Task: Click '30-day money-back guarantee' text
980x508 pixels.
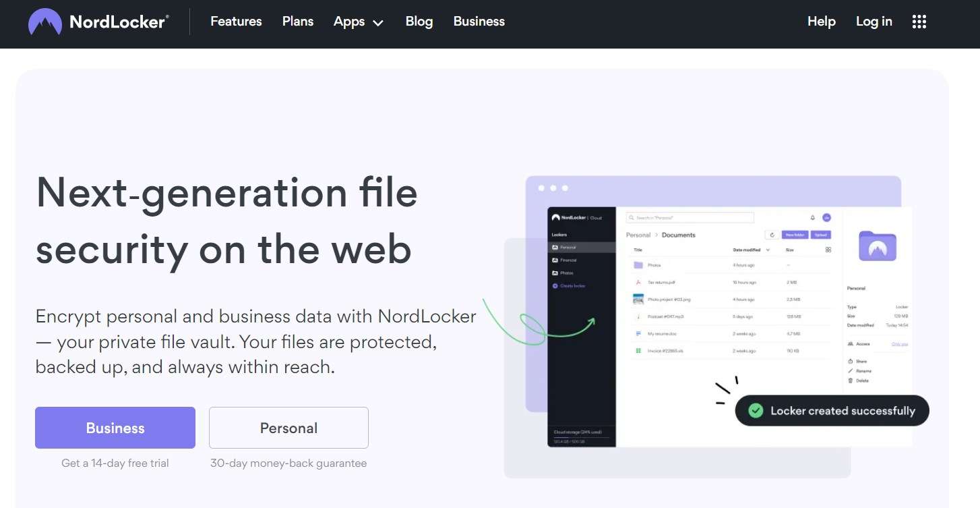Action: 288,463
